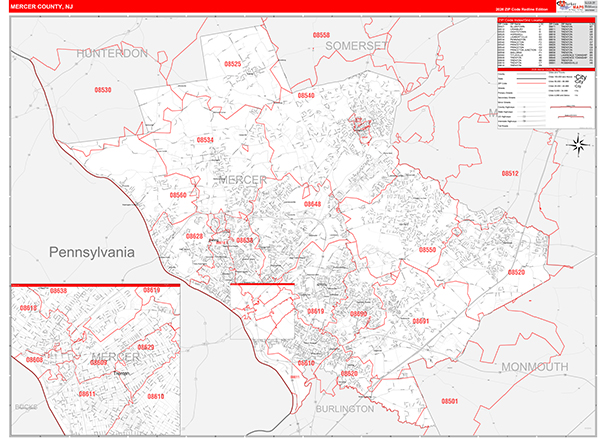The width and height of the screenshot is (600, 438).
Task: Click ZIP code 08610 on the main map
Action: 306,363
